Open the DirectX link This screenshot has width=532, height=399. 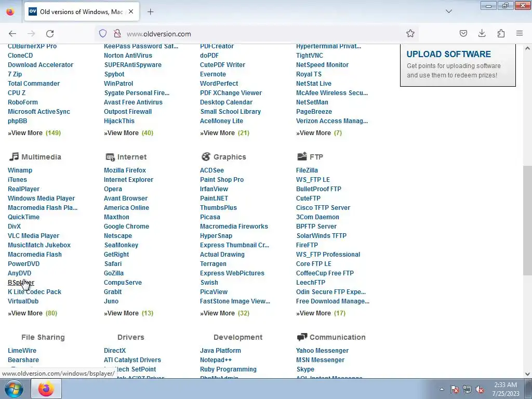point(115,351)
